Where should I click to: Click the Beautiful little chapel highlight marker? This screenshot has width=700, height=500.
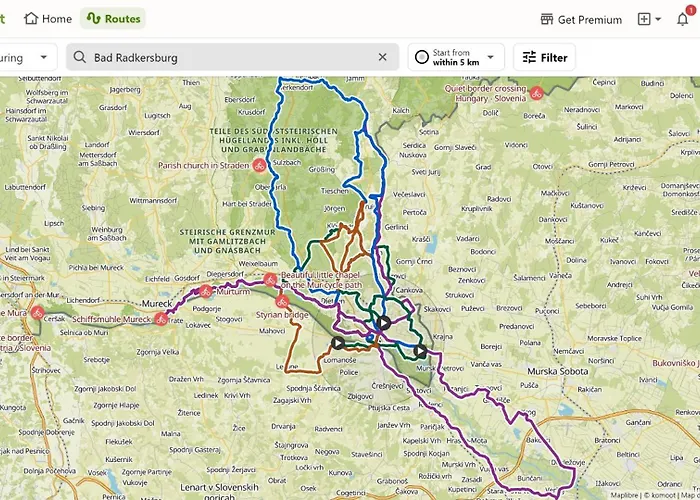(x=270, y=279)
